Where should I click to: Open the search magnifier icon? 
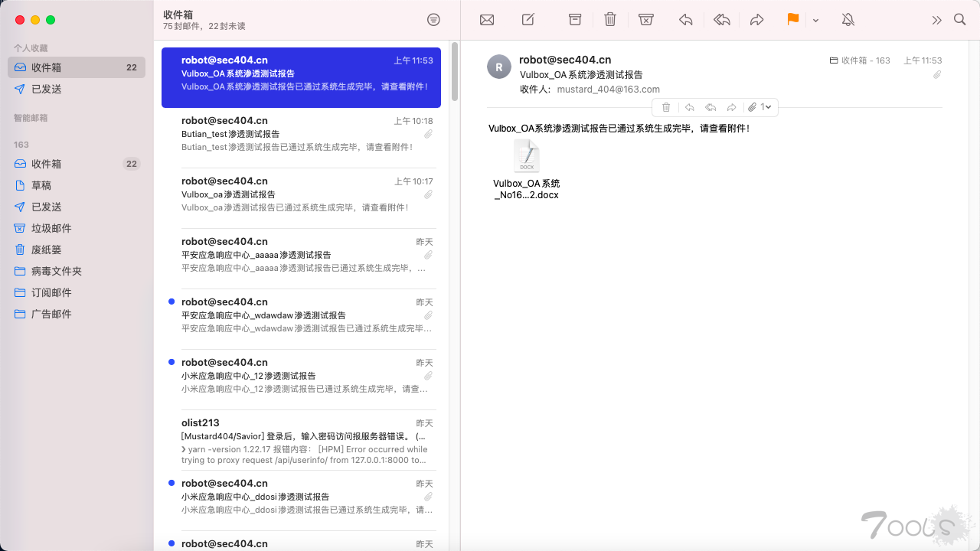(x=960, y=20)
